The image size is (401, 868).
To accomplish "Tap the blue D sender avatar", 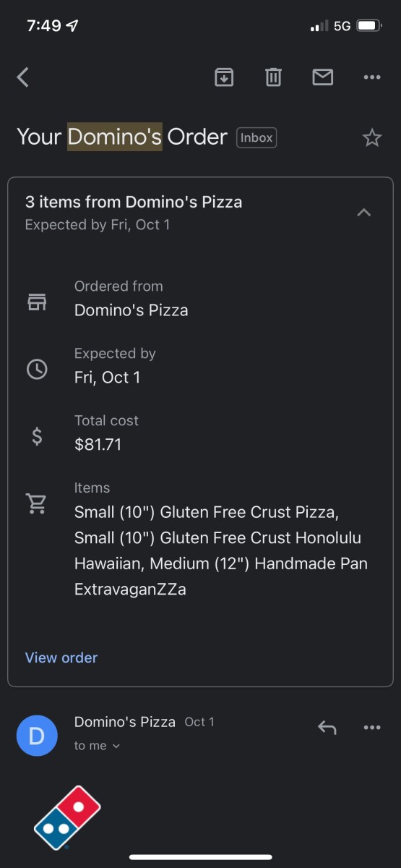I will (x=37, y=736).
